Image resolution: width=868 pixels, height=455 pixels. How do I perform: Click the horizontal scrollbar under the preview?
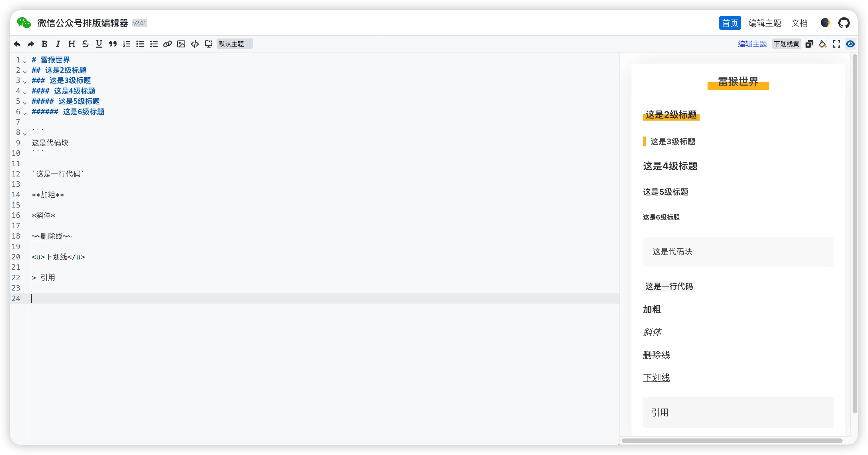click(x=732, y=441)
